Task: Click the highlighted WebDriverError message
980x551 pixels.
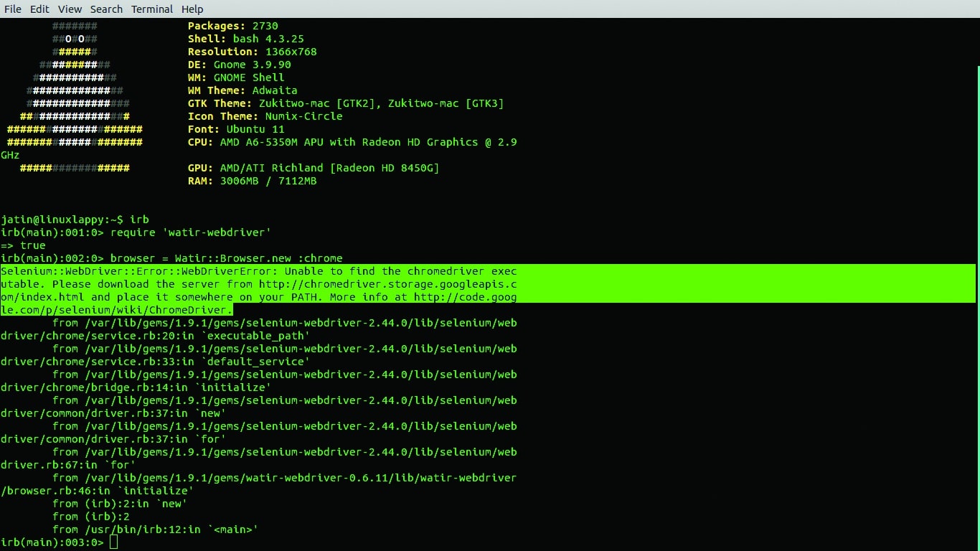Action: [258, 271]
